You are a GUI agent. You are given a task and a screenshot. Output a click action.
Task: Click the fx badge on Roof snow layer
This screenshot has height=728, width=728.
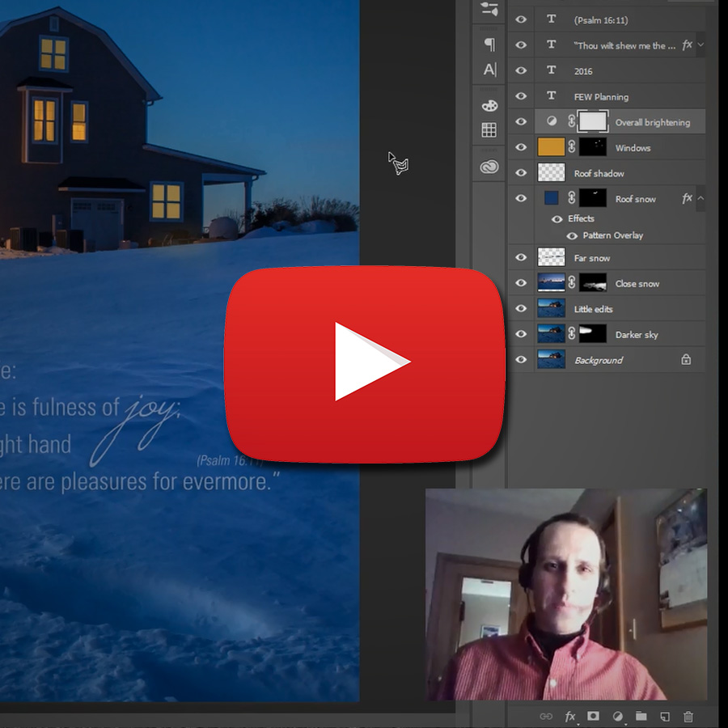point(687,198)
